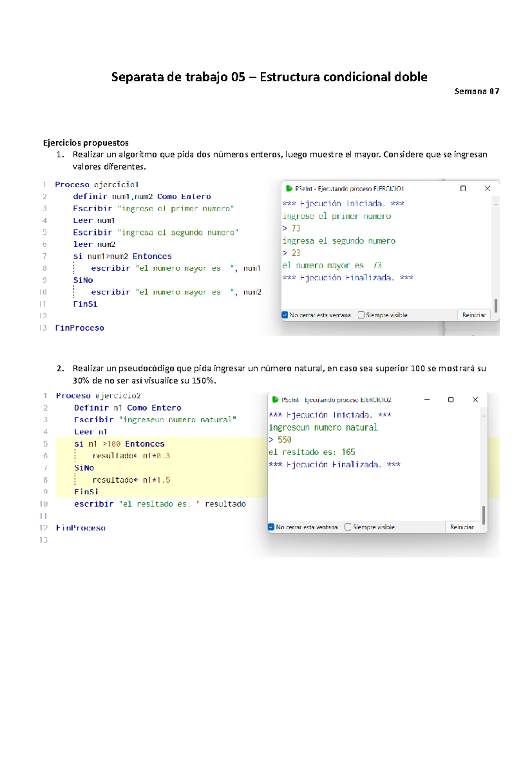
Task: Click the green PSeInt icon in EJERCICIO1 title bar
Action: 289,189
